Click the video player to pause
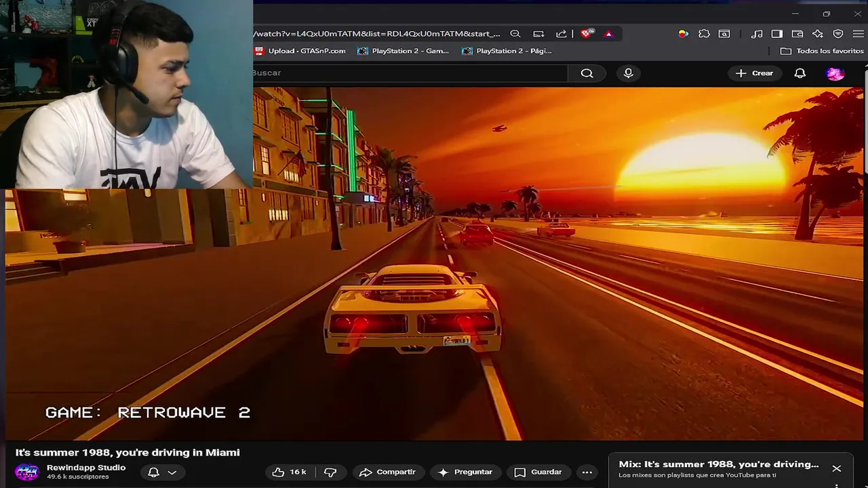This screenshot has width=868, height=488. pos(434,264)
